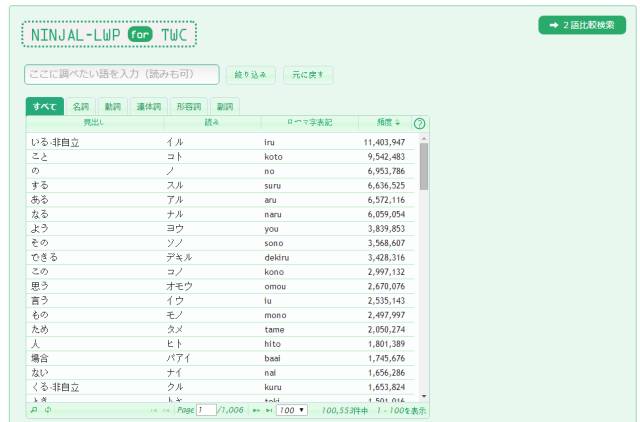This screenshot has height=422, width=640.
Task: Click the romaji cell dekiru
Action: [277, 258]
